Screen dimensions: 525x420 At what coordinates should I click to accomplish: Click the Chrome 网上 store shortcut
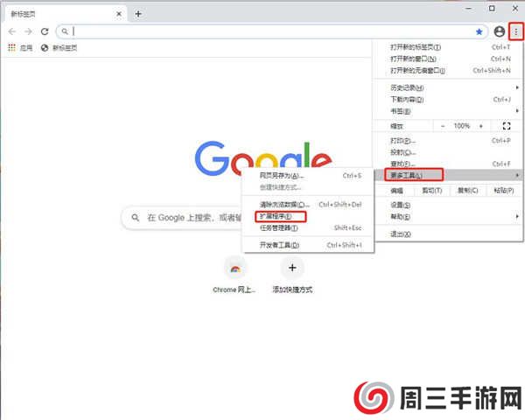point(236,268)
